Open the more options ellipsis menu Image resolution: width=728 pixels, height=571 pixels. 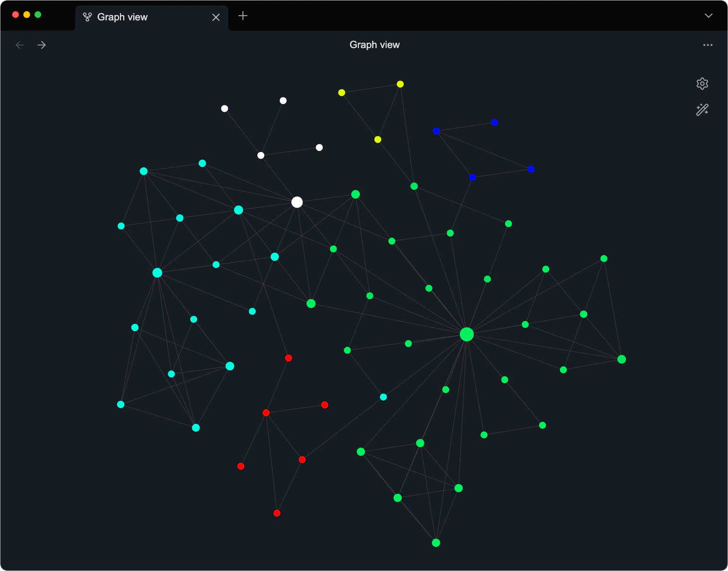(707, 45)
